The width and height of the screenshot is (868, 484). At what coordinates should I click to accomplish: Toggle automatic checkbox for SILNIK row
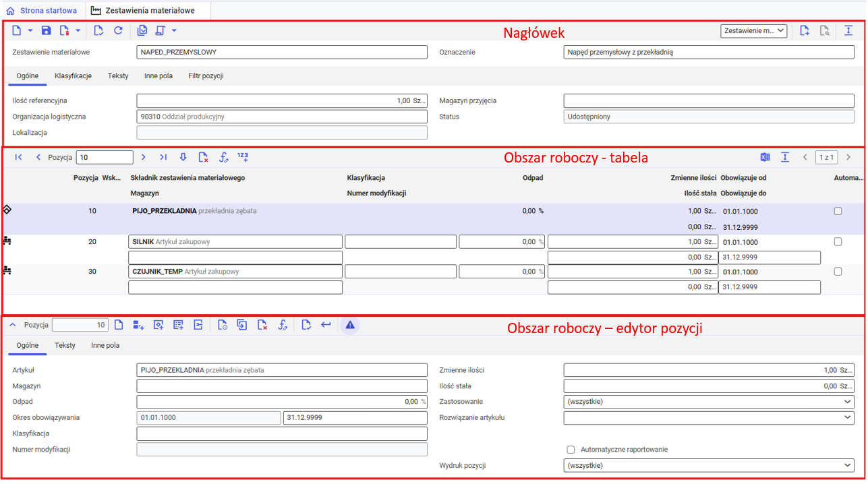(x=838, y=242)
